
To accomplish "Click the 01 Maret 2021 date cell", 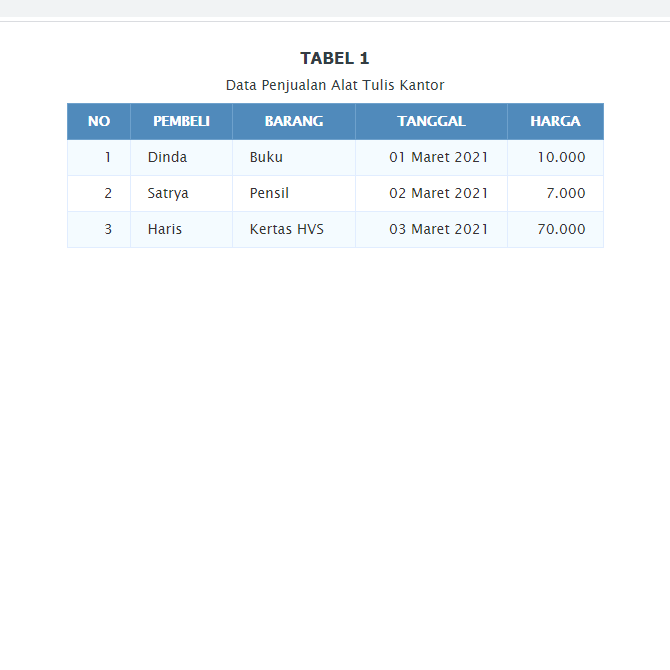I will [x=432, y=158].
